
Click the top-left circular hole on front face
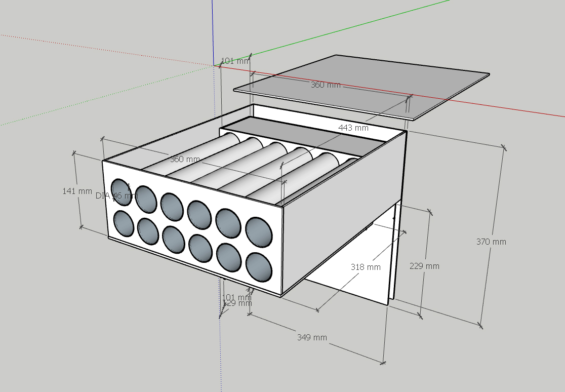(121, 192)
